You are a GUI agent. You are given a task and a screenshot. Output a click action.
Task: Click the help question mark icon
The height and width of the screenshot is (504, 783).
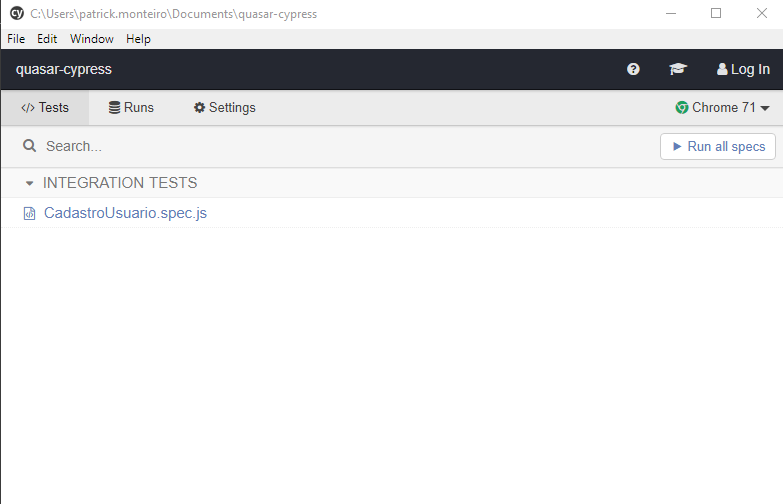(633, 70)
